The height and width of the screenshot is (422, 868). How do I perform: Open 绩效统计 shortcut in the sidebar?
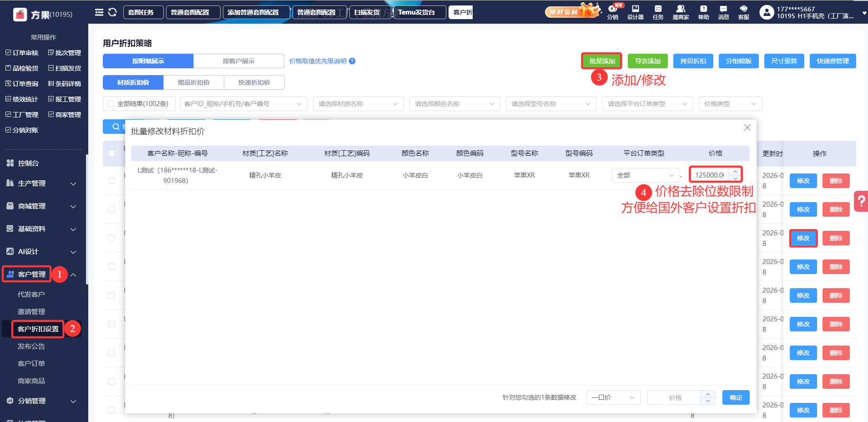coord(22,99)
